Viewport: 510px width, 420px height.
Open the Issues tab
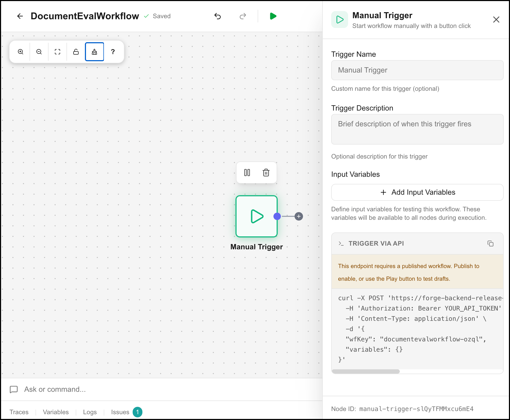click(120, 412)
